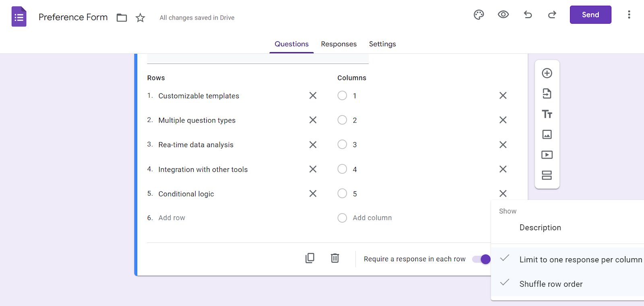The image size is (644, 306).
Task: Toggle Require a response in each row
Action: point(481,259)
